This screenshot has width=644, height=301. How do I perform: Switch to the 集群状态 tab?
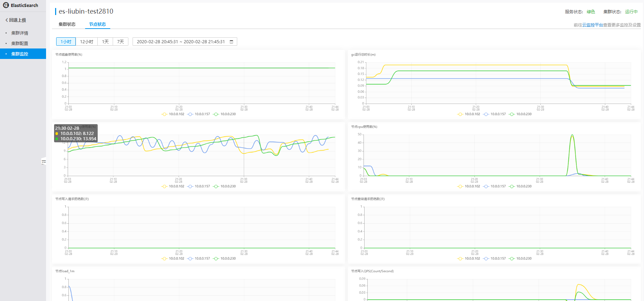tap(67, 24)
